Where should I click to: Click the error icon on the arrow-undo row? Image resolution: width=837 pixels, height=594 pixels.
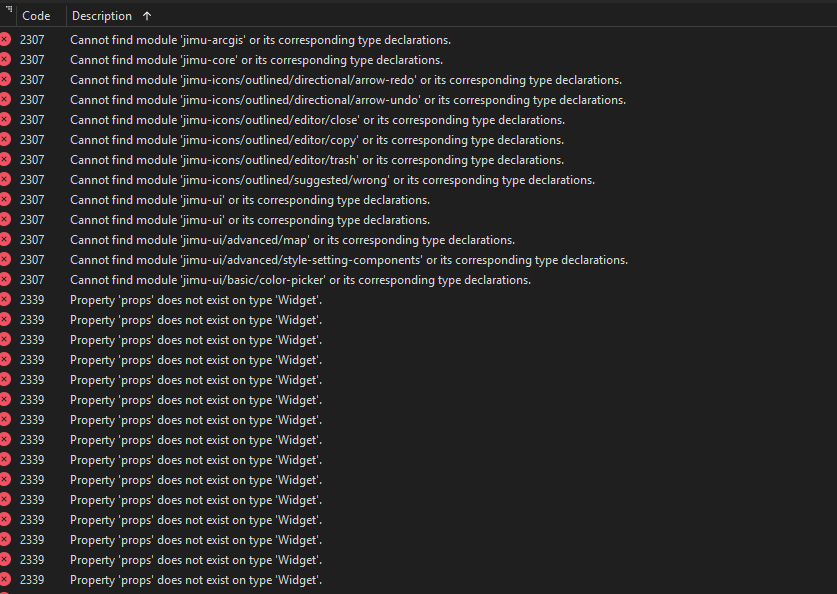pyautogui.click(x=5, y=99)
